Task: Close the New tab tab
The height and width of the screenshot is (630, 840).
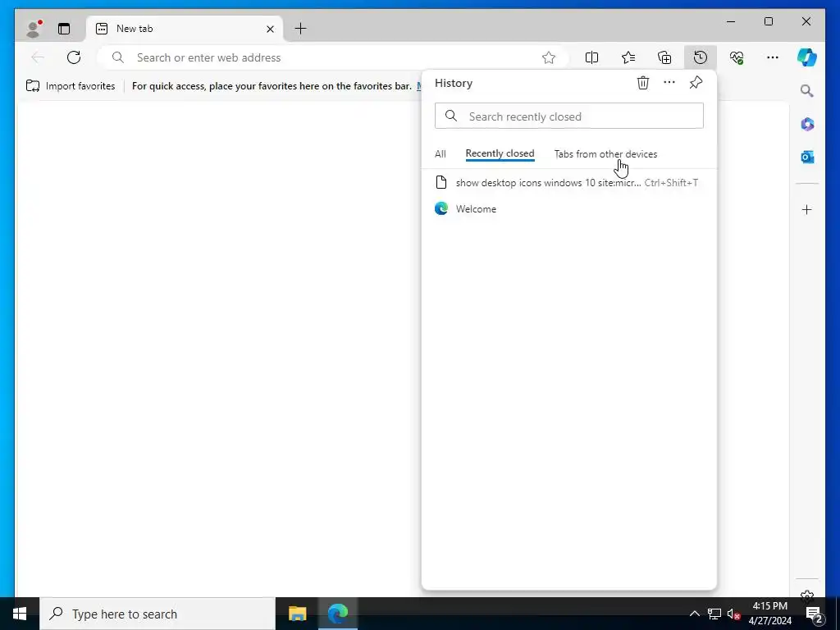Action: click(271, 29)
